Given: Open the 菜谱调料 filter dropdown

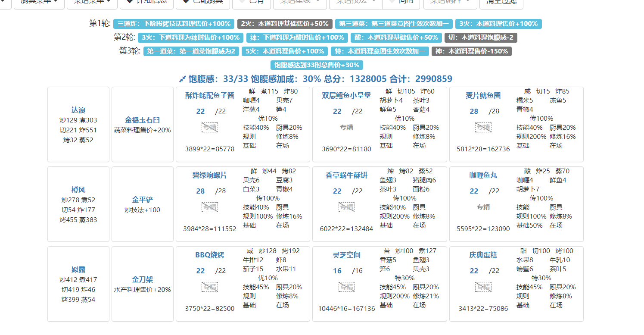Looking at the screenshot, I should coord(450,2).
